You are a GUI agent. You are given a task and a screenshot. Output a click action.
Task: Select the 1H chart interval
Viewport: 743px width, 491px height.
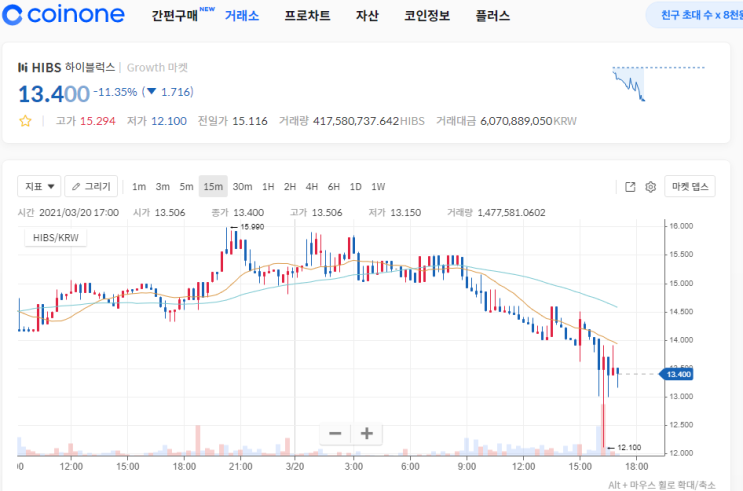pyautogui.click(x=268, y=187)
